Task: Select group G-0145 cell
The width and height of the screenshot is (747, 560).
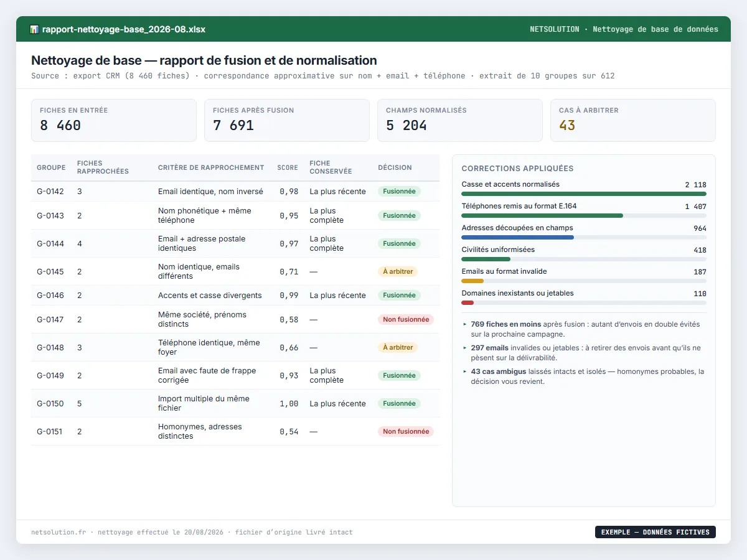Action: coord(50,271)
